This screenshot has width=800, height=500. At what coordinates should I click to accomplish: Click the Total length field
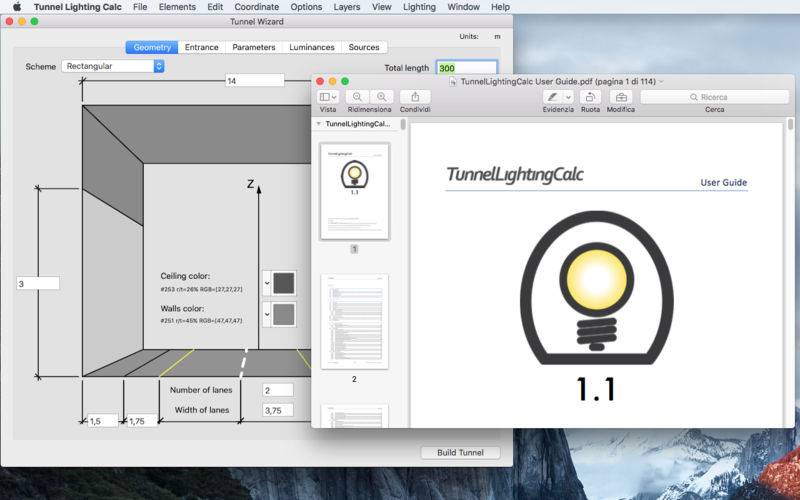click(x=466, y=68)
